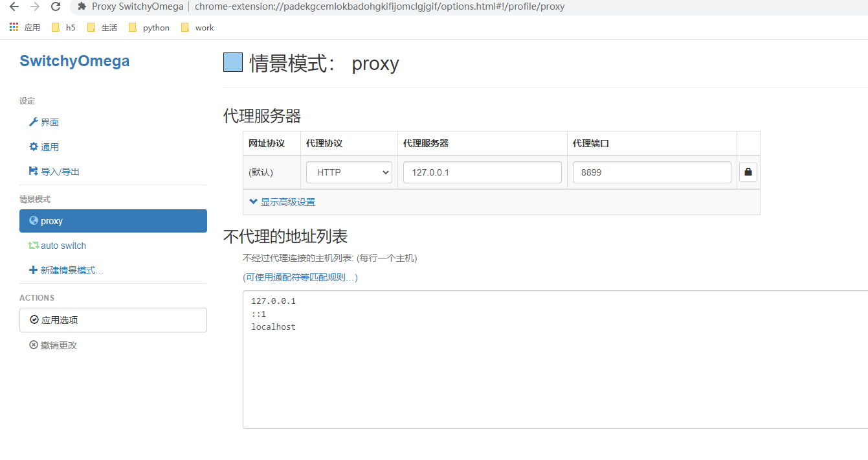The height and width of the screenshot is (460, 868).
Task: Click the browser forward arrow
Action: pyautogui.click(x=35, y=6)
